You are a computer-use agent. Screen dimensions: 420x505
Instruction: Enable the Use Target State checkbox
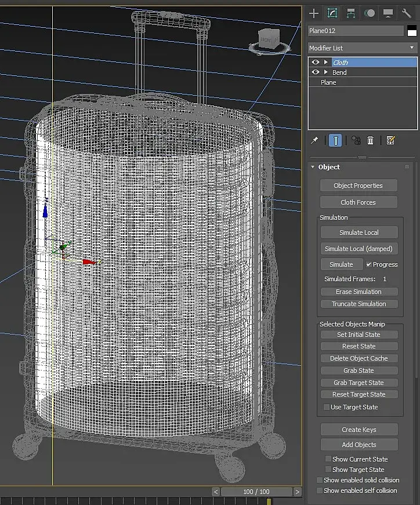pos(327,407)
